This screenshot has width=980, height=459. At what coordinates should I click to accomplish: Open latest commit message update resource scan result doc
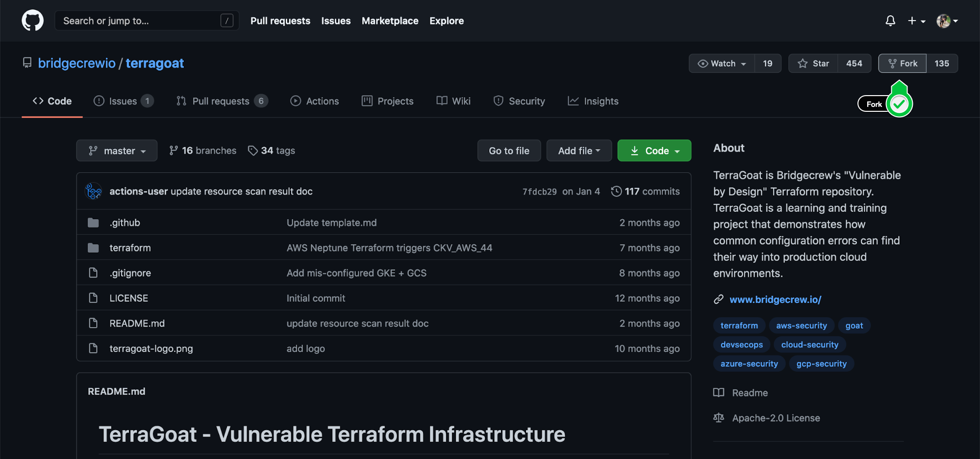point(241,191)
